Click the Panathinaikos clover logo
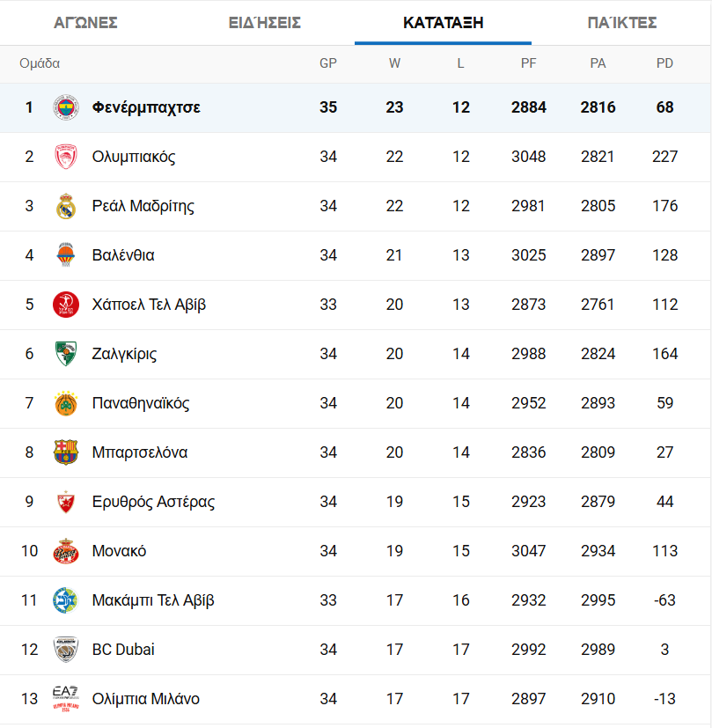This screenshot has width=712, height=728. [x=66, y=403]
